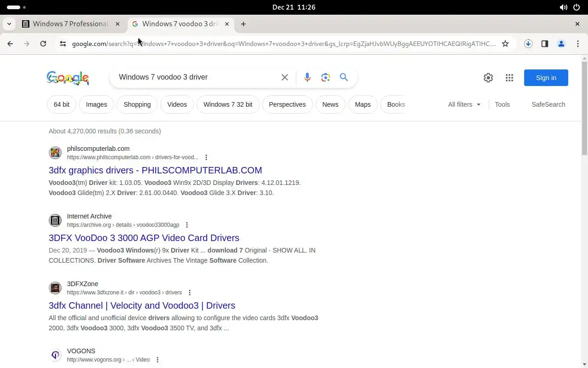The height and width of the screenshot is (368, 588).
Task: Open the system volume control
Action: coord(563,7)
